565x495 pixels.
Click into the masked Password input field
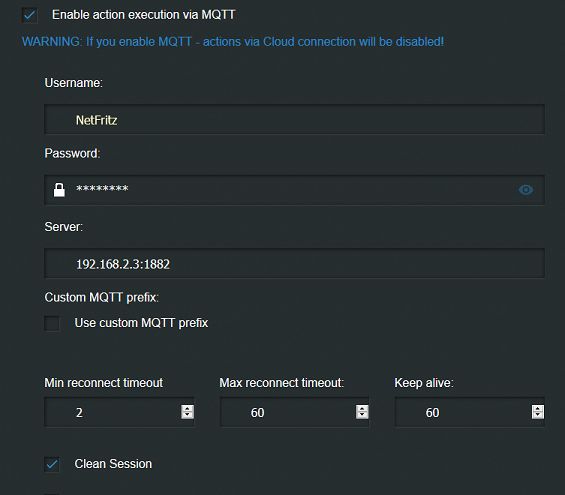point(294,190)
